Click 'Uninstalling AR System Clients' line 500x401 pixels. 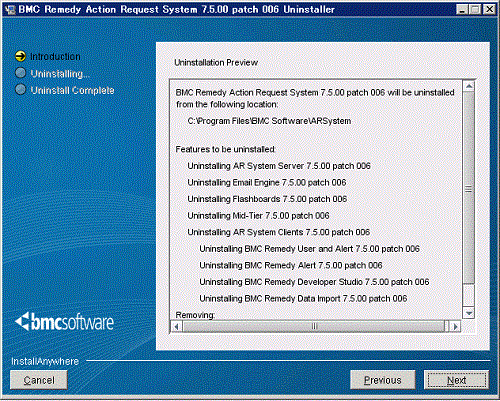click(279, 232)
